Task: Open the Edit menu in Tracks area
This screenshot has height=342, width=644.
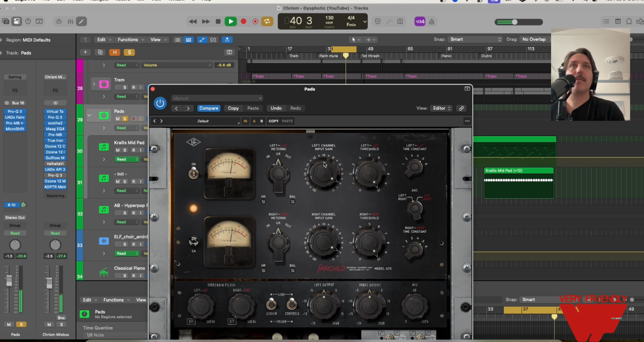Action: coord(104,40)
